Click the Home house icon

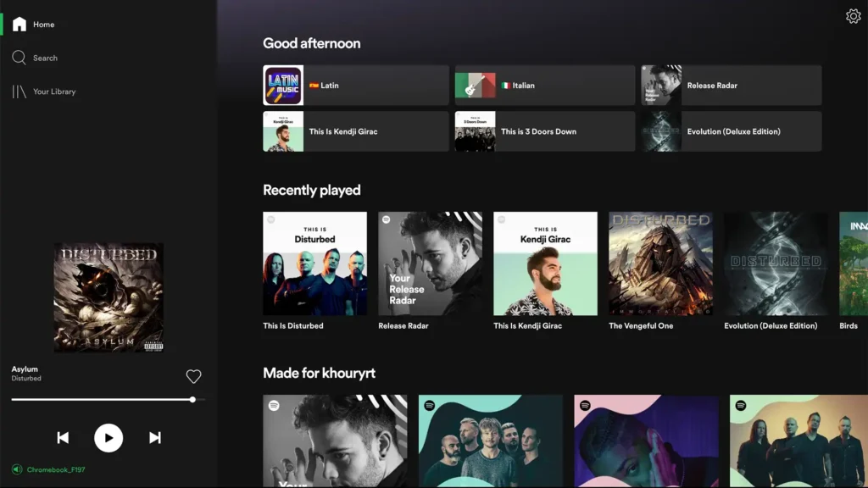[x=19, y=25]
